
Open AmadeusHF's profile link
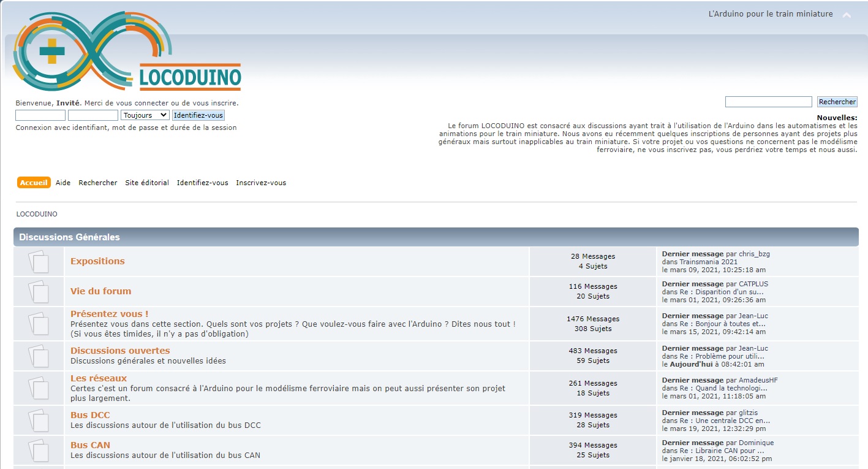[x=758, y=380]
